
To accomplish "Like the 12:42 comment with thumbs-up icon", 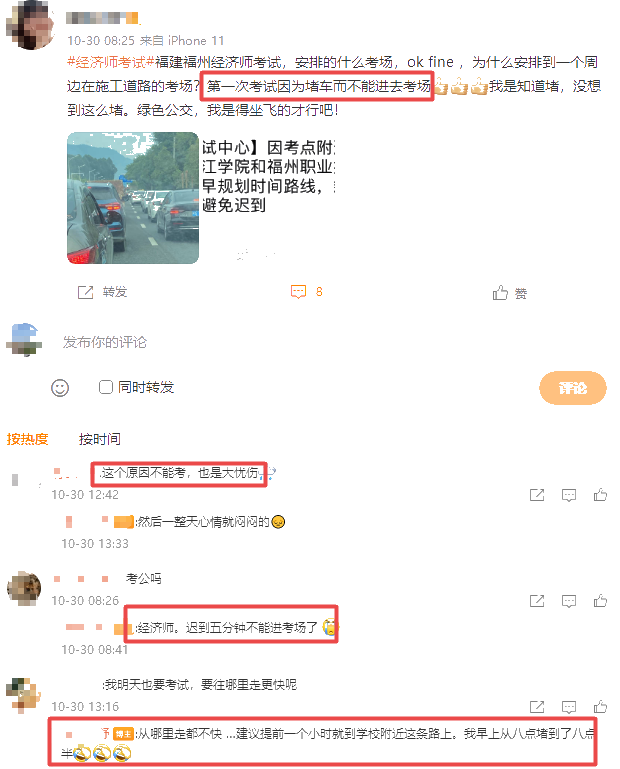I will 600,494.
